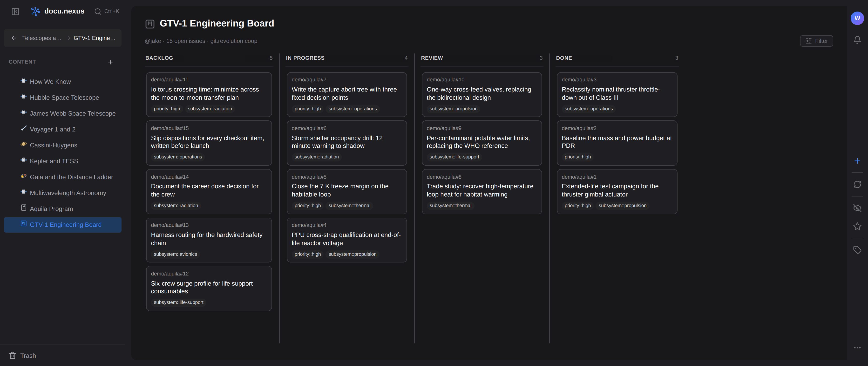Click subsystem::propulsion label on Extended-life test card

[622, 206]
